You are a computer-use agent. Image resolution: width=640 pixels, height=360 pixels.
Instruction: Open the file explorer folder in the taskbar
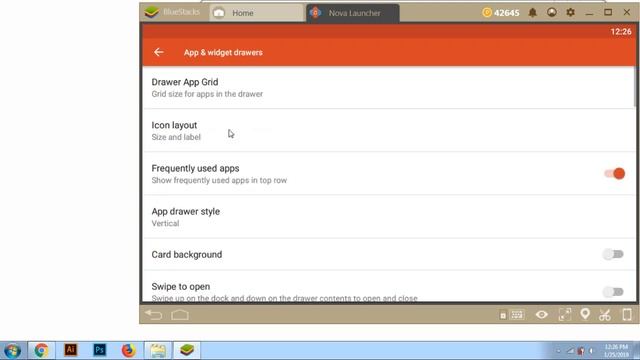coord(158,350)
